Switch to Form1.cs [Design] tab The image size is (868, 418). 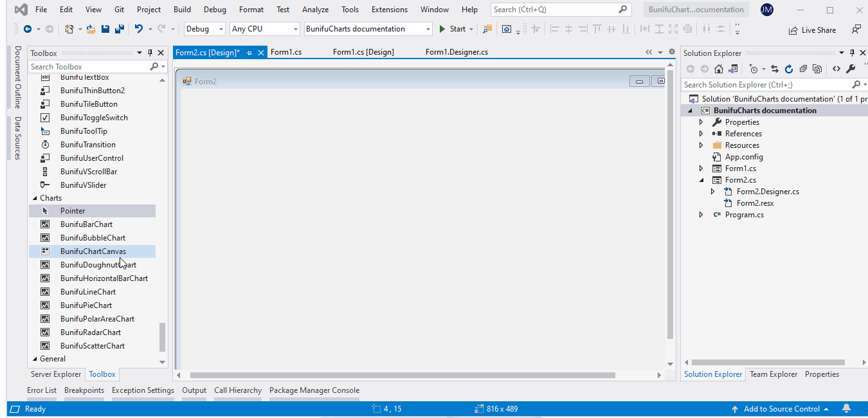tap(363, 52)
